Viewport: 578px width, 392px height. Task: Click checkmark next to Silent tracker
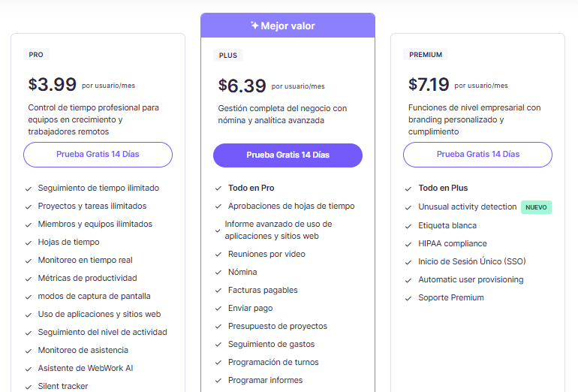coord(28,387)
